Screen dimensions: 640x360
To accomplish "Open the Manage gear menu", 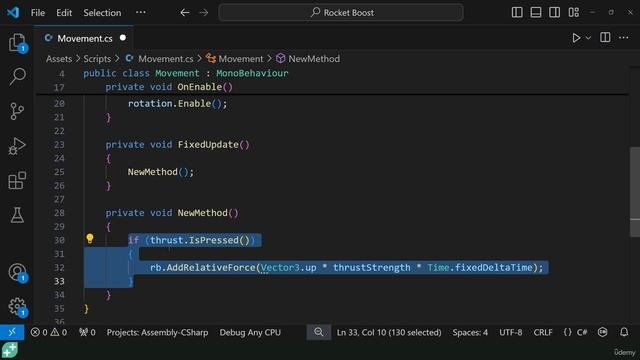I will 17,307.
